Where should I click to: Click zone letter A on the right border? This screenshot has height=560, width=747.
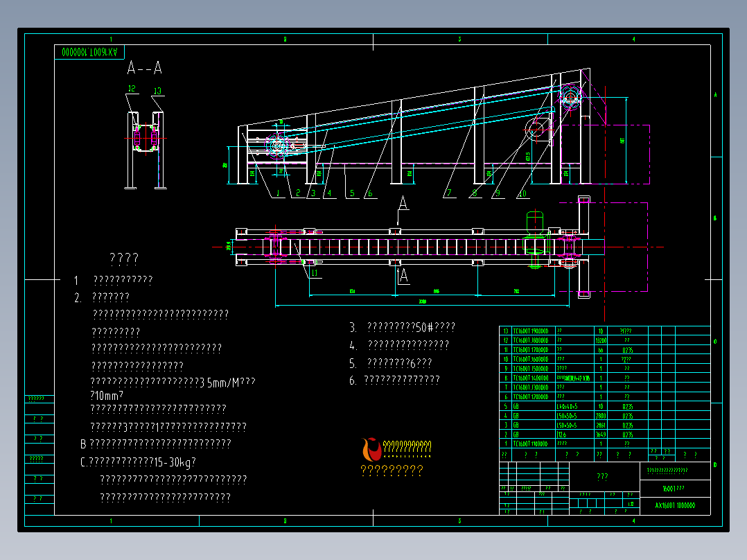(715, 95)
